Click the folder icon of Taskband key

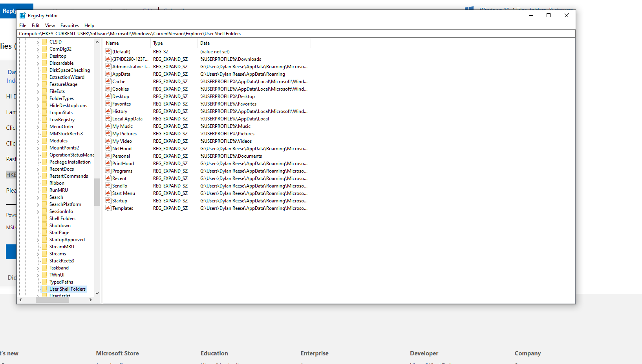[44, 268]
